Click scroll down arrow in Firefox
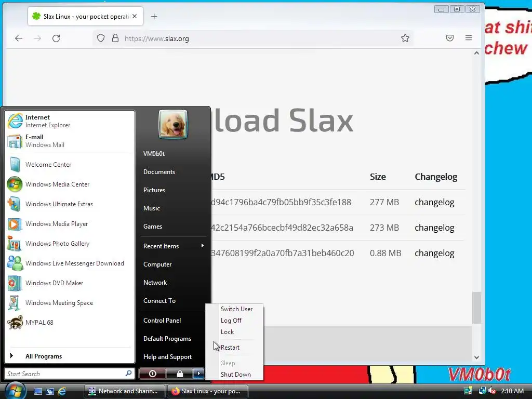Screen dimensions: 532x399 pyautogui.click(x=476, y=357)
